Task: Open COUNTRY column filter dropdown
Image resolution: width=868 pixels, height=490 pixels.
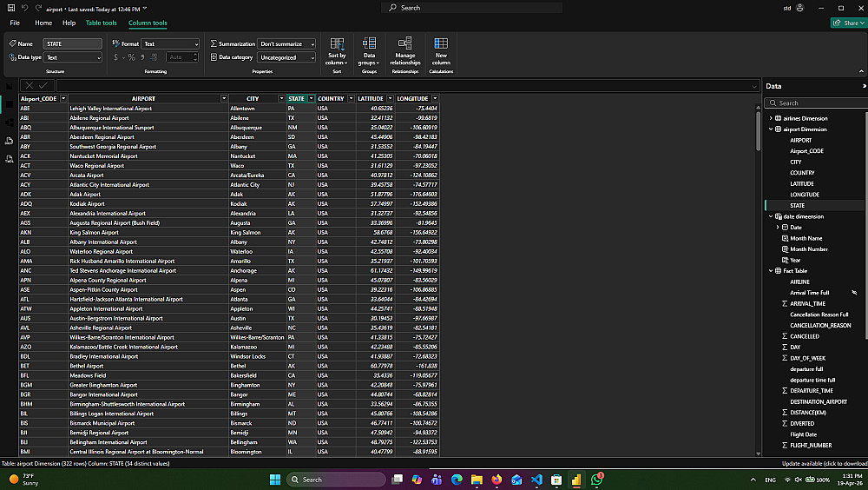Action: tap(351, 99)
